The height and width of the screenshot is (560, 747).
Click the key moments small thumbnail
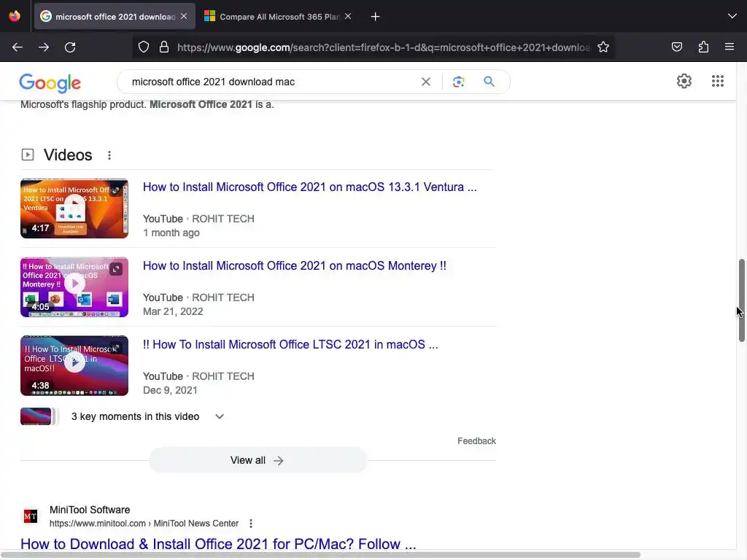36,416
